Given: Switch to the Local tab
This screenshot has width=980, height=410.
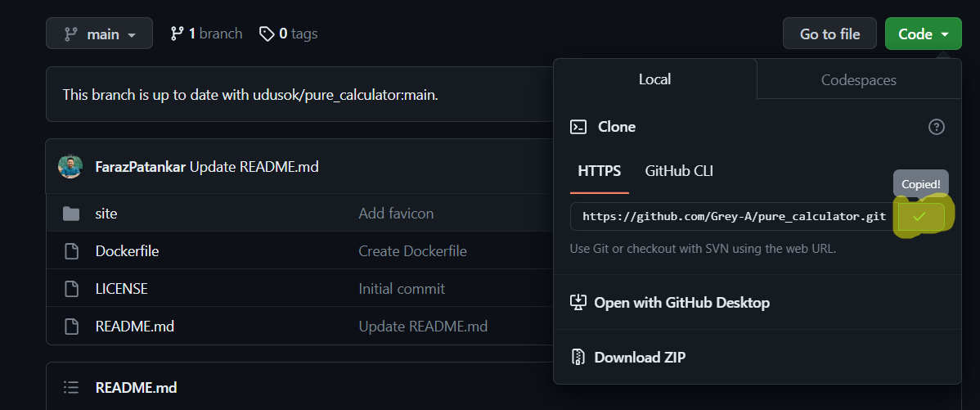Looking at the screenshot, I should pos(654,79).
